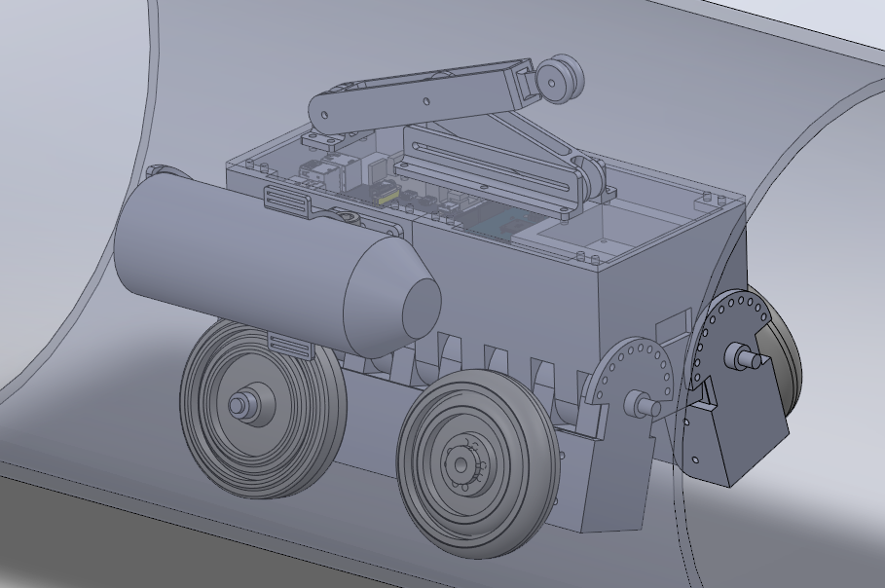
Task: Select the vented clamp atop the tank
Action: click(x=286, y=202)
